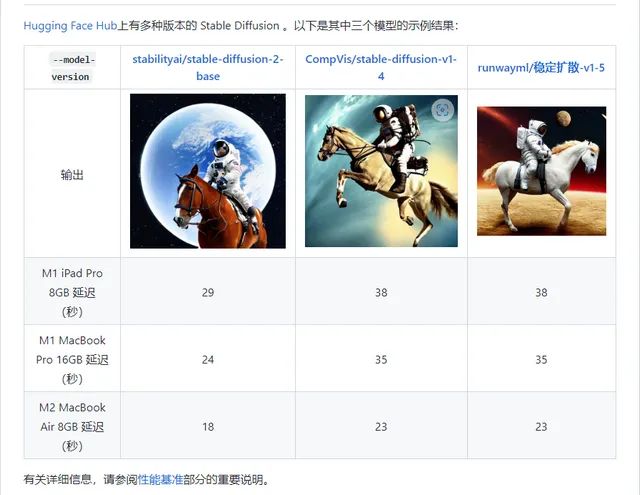Click the image scan icon on second picture
Viewport: 640px width, 495px height.
tap(442, 110)
